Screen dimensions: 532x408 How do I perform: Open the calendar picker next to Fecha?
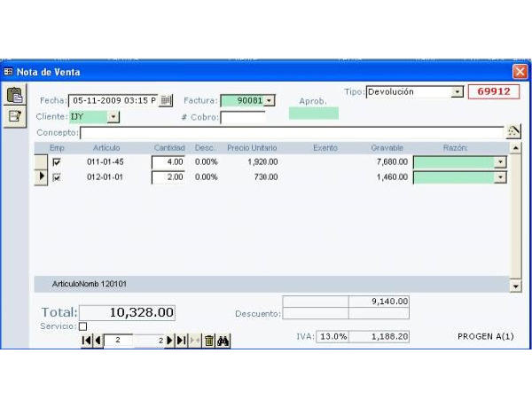[167, 100]
